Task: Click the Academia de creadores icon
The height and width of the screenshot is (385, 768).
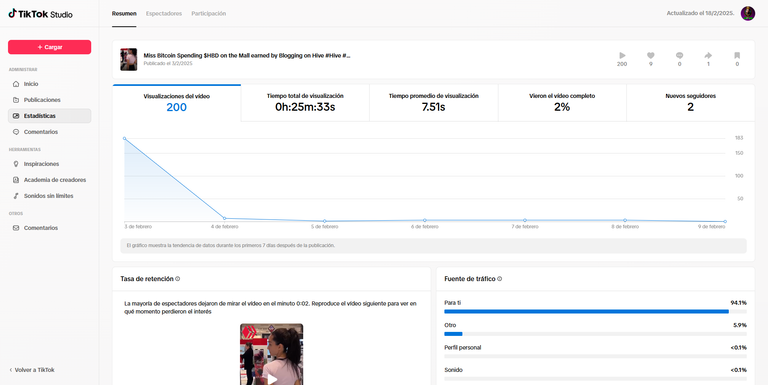Action: pos(16,180)
